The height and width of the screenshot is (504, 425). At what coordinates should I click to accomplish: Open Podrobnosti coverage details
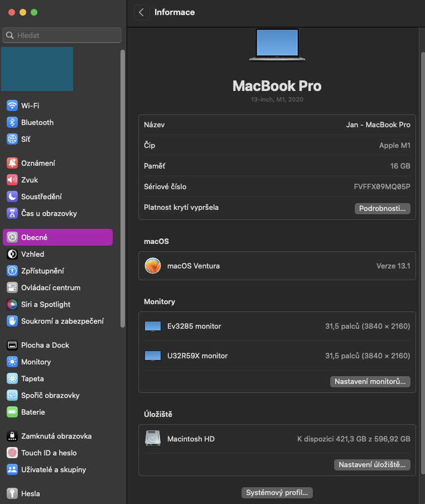(x=382, y=208)
